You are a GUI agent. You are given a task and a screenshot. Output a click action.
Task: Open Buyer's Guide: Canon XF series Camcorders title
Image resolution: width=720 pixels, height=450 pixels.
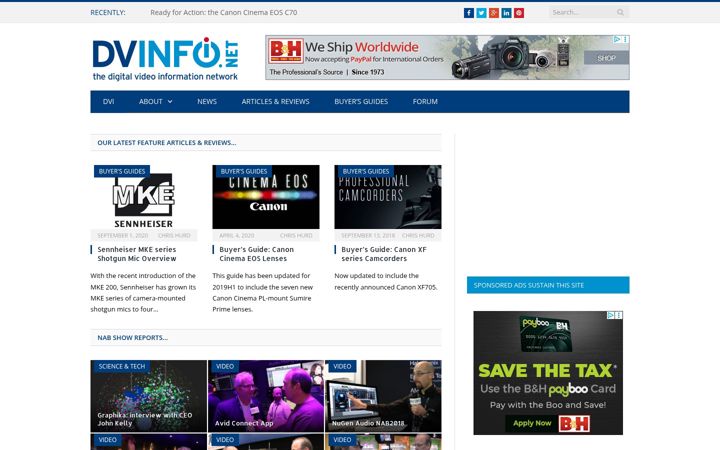tap(384, 254)
